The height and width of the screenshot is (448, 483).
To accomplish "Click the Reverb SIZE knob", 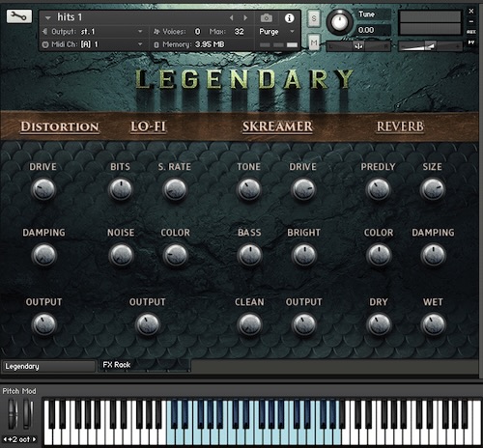I will [433, 189].
